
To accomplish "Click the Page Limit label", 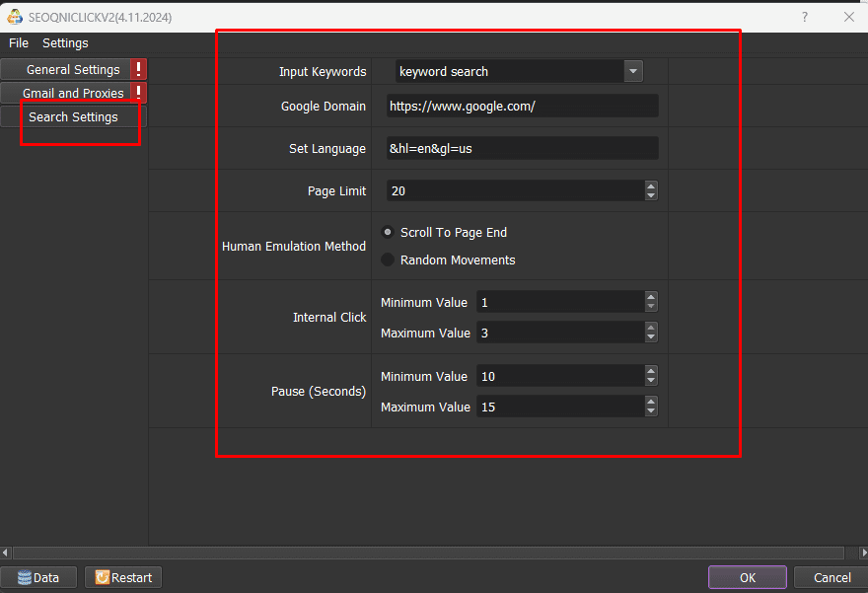I will [336, 191].
